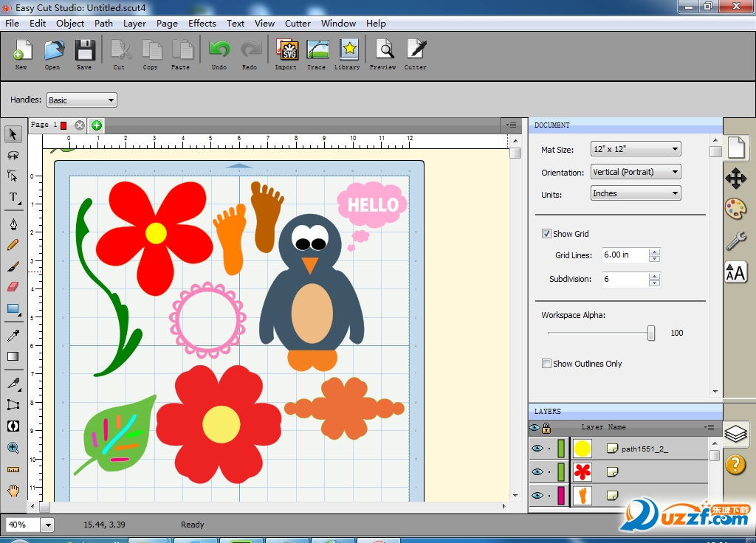The image size is (756, 543).
Task: Open the color palette panel
Action: tap(736, 210)
